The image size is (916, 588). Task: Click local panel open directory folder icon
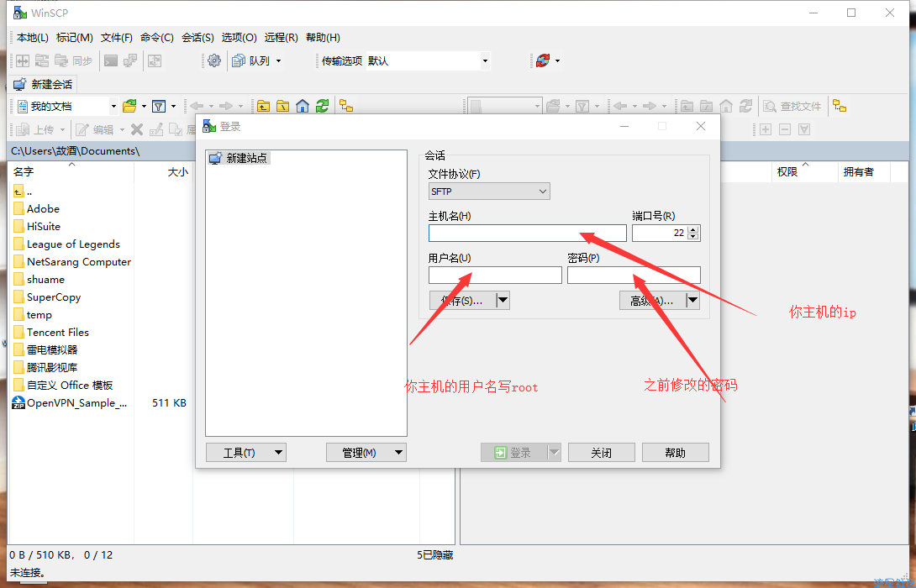tap(129, 107)
